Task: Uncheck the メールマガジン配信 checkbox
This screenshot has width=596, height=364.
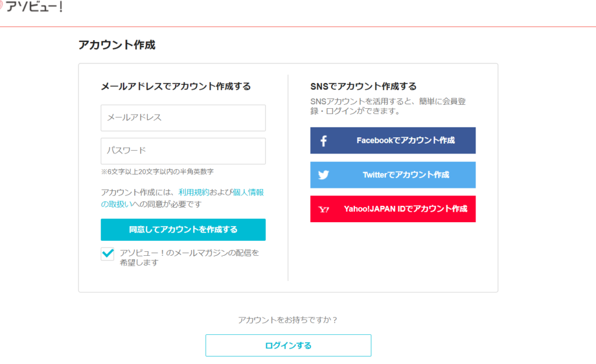Action: tap(108, 254)
